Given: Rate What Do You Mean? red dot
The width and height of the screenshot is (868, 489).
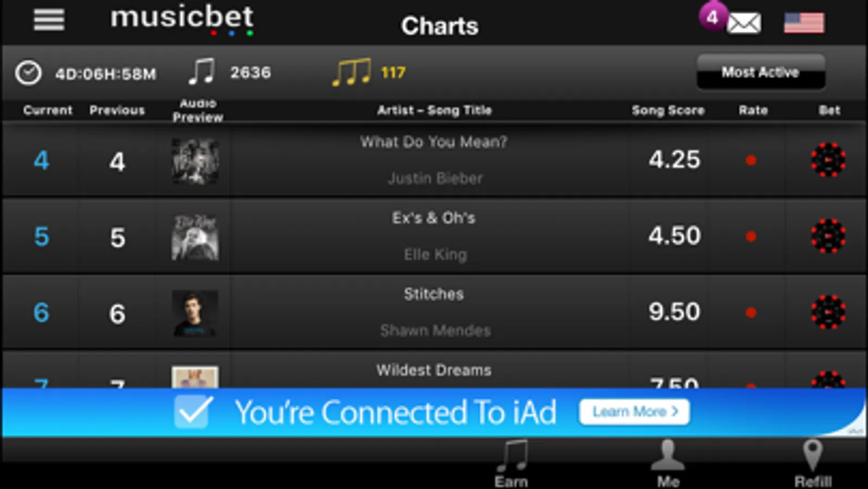Looking at the screenshot, I should coord(751,160).
